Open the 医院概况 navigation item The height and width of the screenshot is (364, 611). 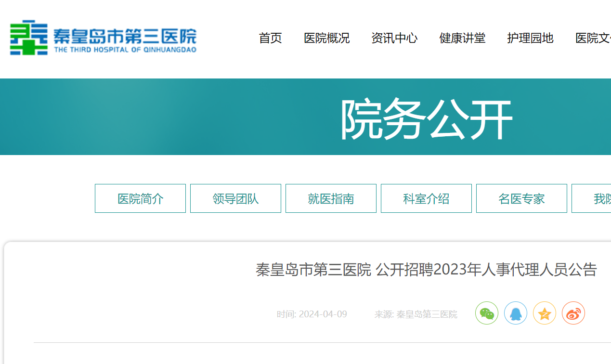click(327, 38)
